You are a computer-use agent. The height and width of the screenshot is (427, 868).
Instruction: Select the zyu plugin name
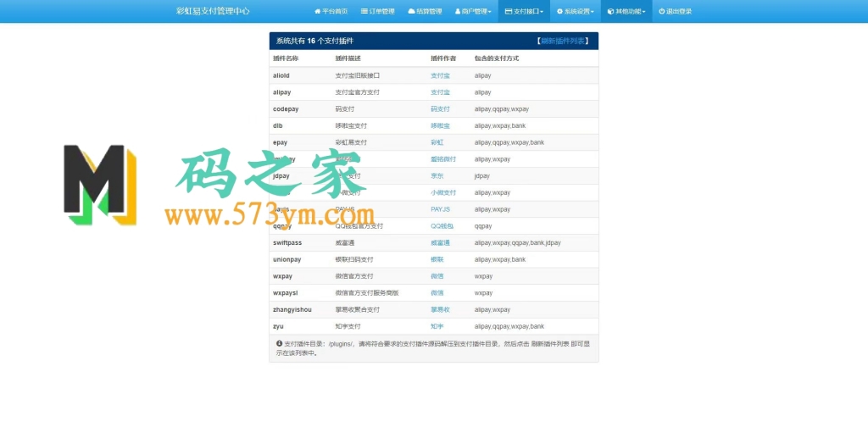coord(278,326)
